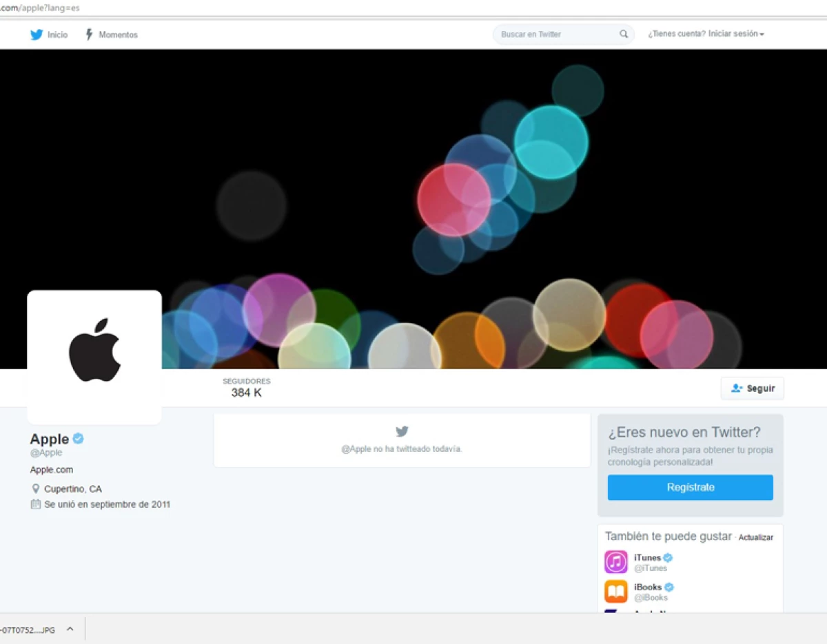This screenshot has width=827, height=644.
Task: Click the 'También te puede gustar' heading
Action: coord(668,537)
